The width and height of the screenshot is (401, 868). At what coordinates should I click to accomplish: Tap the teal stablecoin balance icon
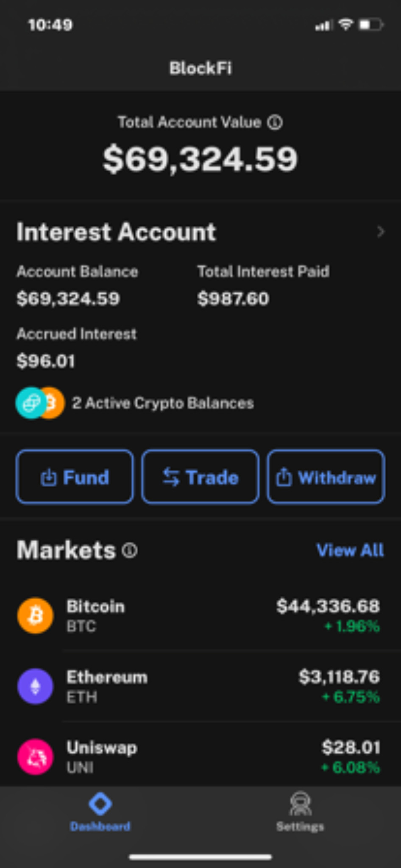click(31, 403)
